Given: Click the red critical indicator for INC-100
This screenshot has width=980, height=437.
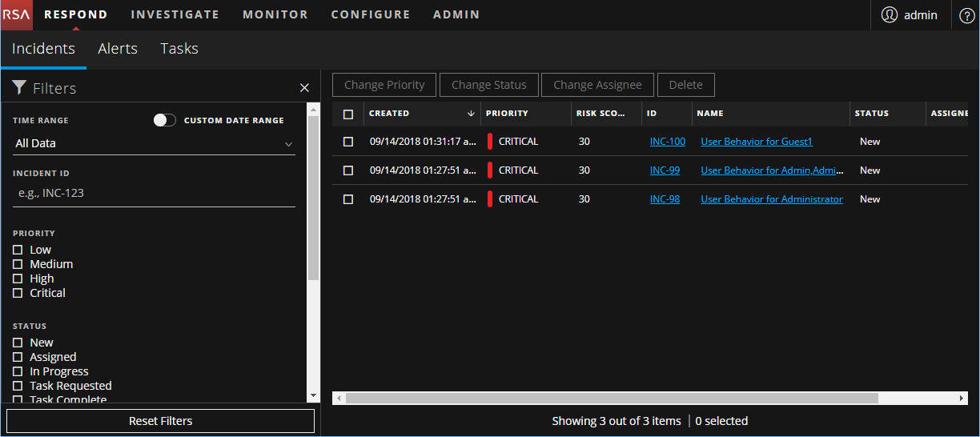Looking at the screenshot, I should click(490, 142).
